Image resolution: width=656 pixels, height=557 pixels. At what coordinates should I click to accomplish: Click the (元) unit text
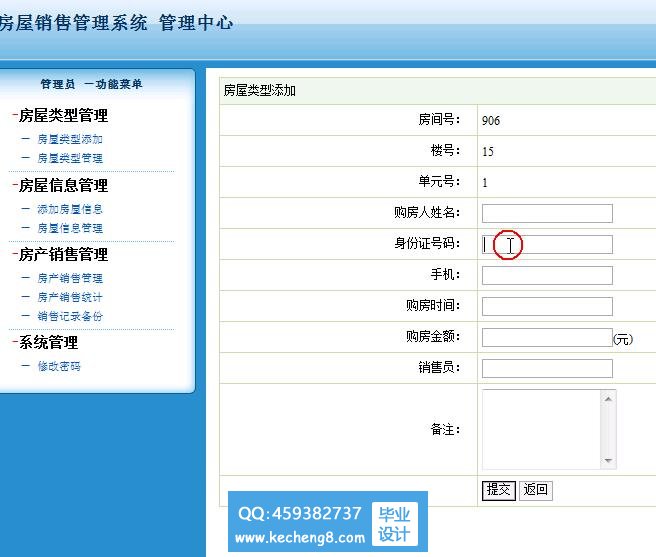click(x=623, y=339)
